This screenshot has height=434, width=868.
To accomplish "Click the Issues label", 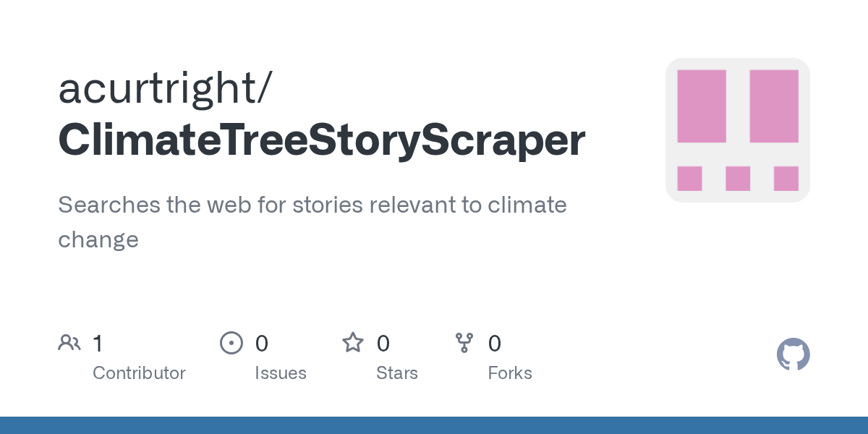I will [x=280, y=373].
